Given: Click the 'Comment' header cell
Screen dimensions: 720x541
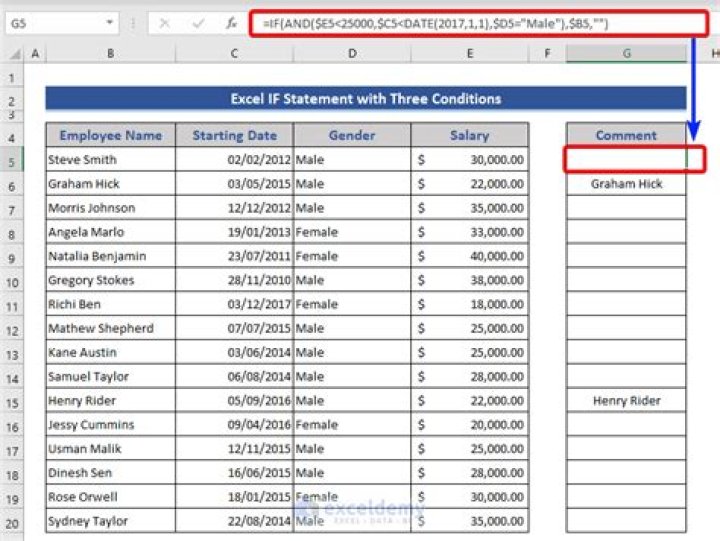Looking at the screenshot, I should click(626, 135).
